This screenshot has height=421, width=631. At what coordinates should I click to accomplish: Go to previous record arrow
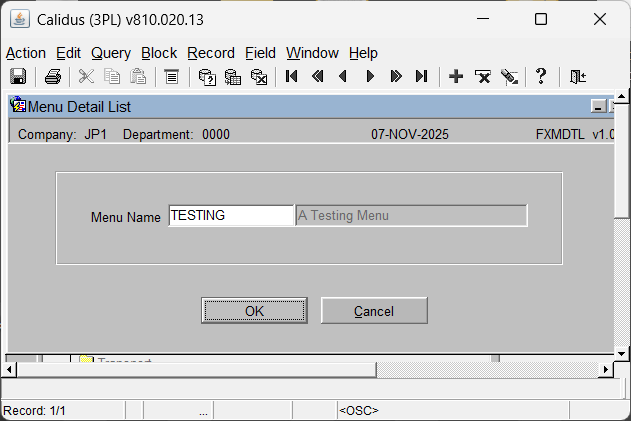(343, 76)
